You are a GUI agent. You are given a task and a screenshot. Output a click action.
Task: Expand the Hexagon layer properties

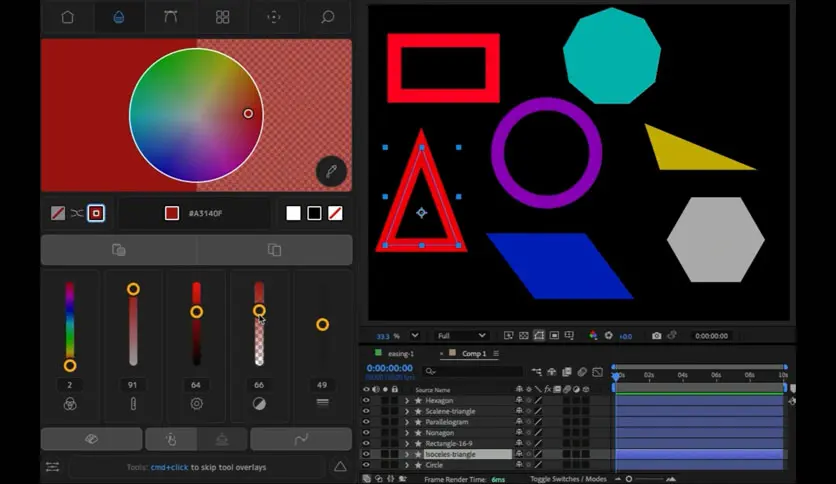pos(407,400)
